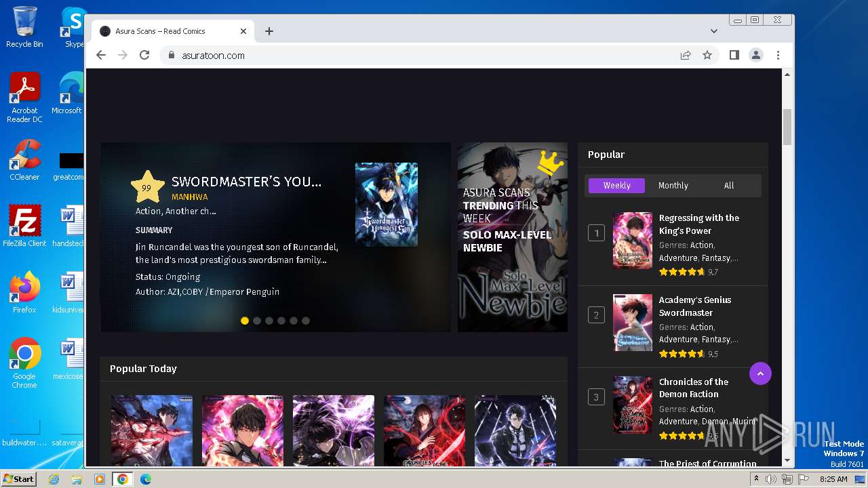Screen dimensions: 868x488
Task: Click the Regressing with the King's Power cover
Action: pos(633,241)
